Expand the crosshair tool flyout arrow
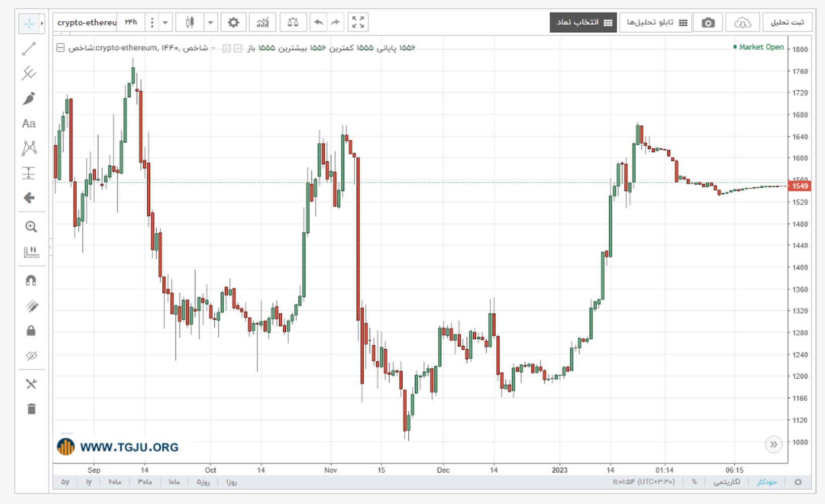The height and width of the screenshot is (504, 825). (x=42, y=24)
